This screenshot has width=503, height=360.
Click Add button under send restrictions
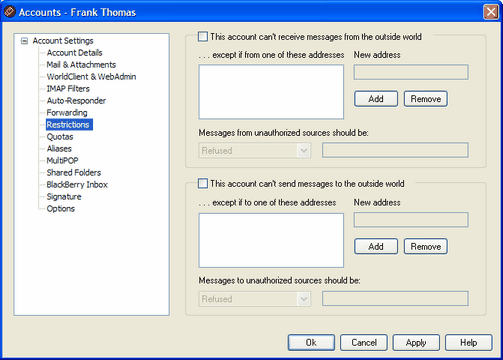click(376, 246)
